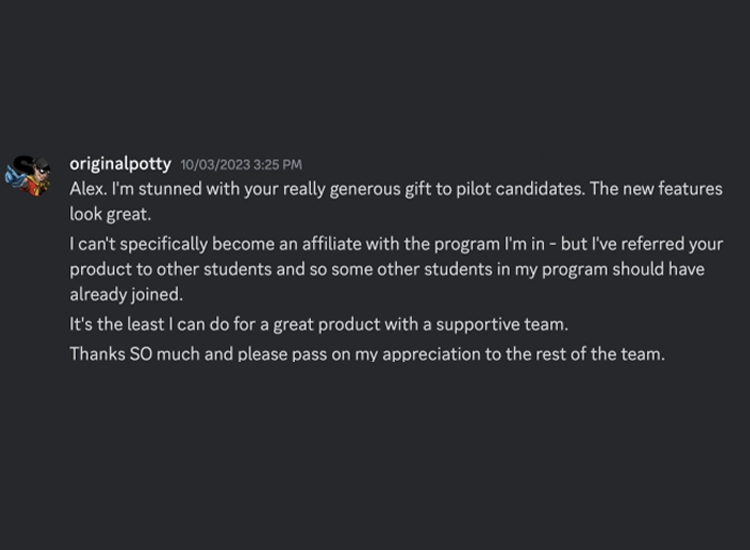The image size is (750, 550).
Task: Click the line starting 'product to other students'
Action: click(386, 270)
